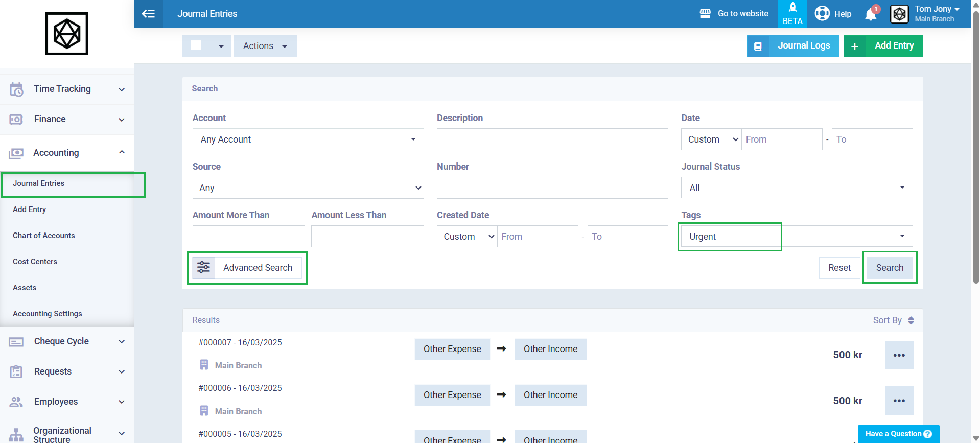
Task: Expand the Time Tracking menu
Action: 122,89
